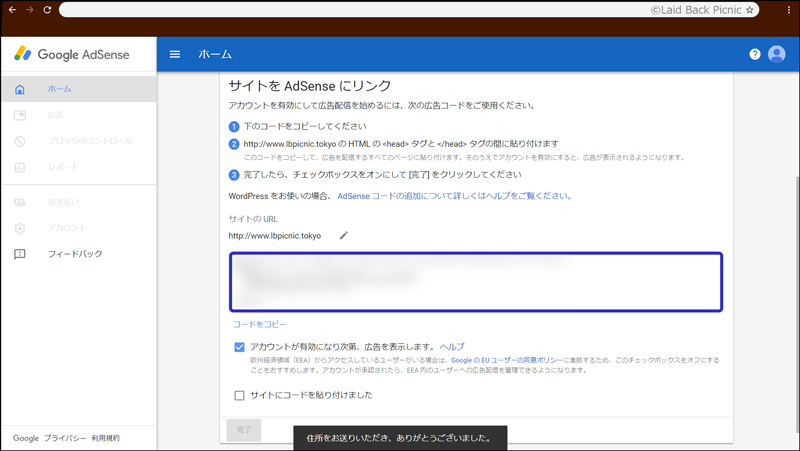Select 広告 in the sidebar
The image size is (800, 451).
click(56, 115)
